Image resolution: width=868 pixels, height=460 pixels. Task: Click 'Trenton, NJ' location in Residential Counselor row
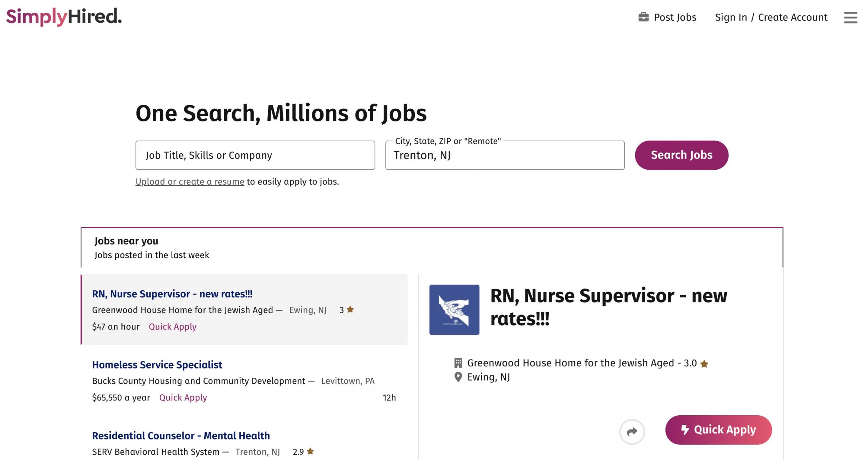coord(257,452)
